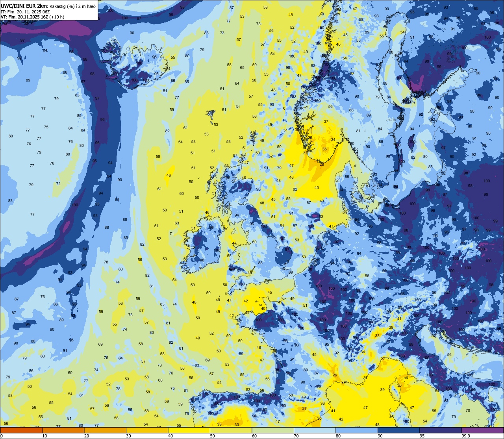The image size is (504, 439).
Task: Click the 80–90 blue legend swatch
Action: 357,430
